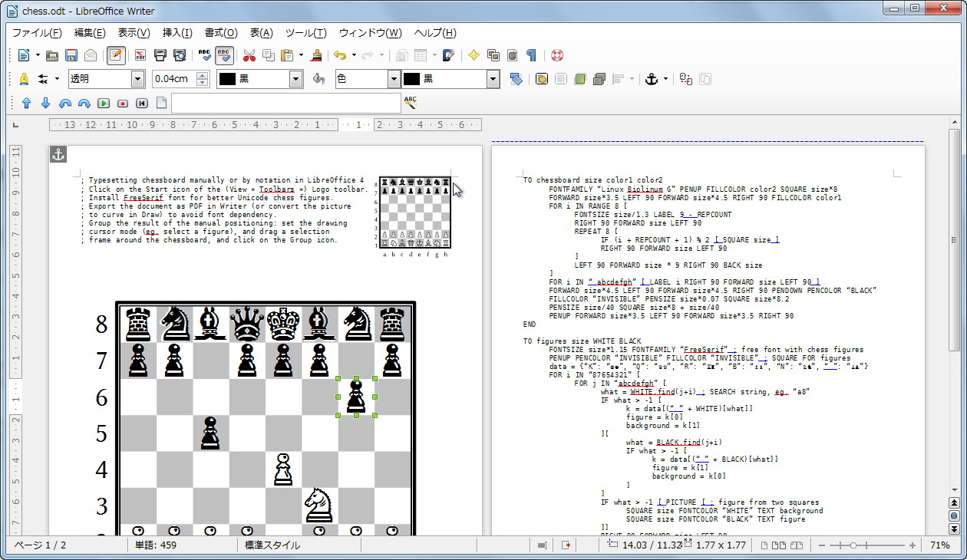Click the Logo turtle Forward arrow

pyautogui.click(x=26, y=103)
